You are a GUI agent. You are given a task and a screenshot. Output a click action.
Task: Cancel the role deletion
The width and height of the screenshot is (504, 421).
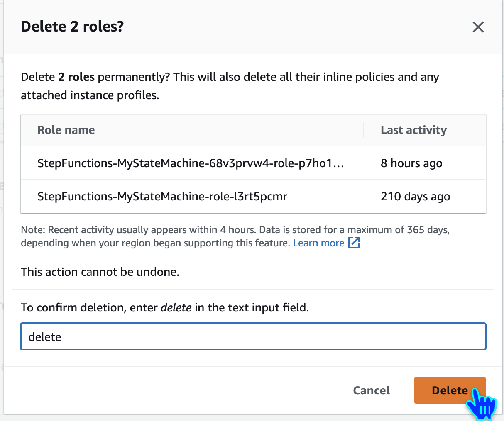pyautogui.click(x=371, y=390)
